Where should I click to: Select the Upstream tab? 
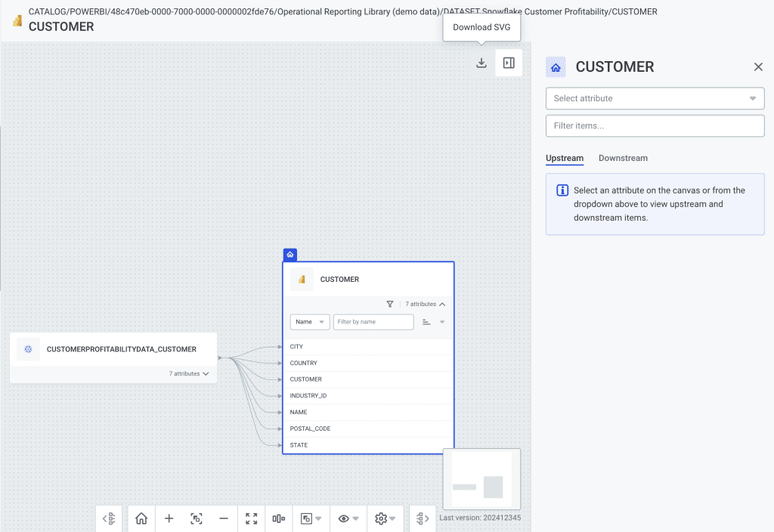[565, 158]
